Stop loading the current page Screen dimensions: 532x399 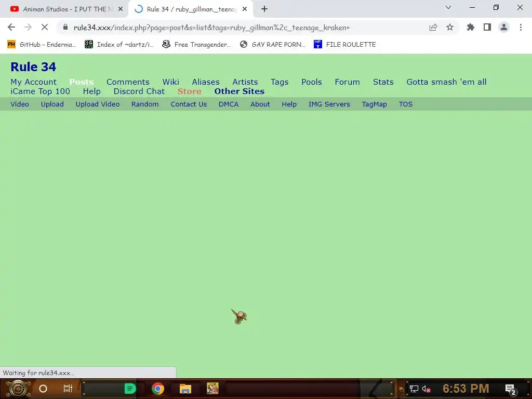(45, 28)
